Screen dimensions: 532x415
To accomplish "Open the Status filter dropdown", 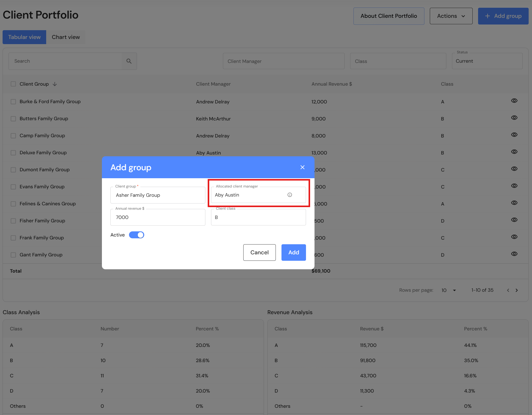I will pyautogui.click(x=487, y=61).
